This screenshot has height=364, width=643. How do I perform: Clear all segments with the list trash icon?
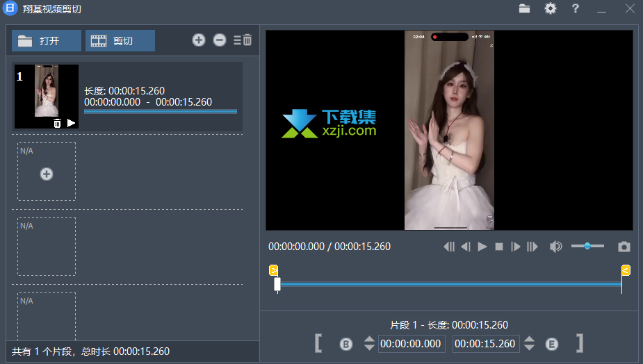pos(243,40)
